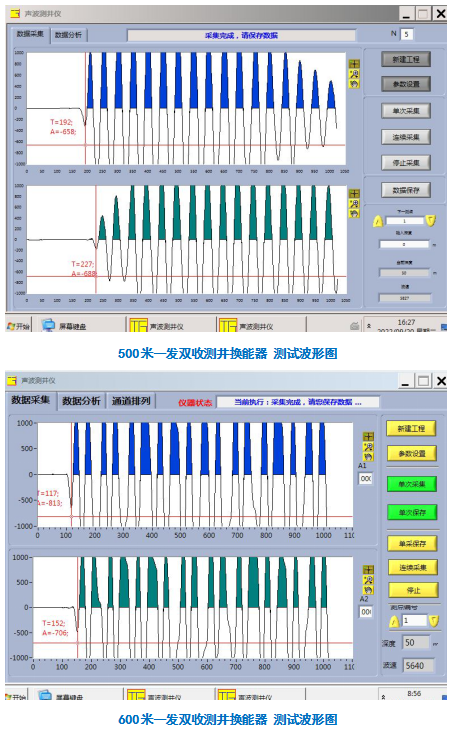This screenshot has width=451, height=732.
Task: Open 数据采集 tab in the lower window
Action: point(31,400)
